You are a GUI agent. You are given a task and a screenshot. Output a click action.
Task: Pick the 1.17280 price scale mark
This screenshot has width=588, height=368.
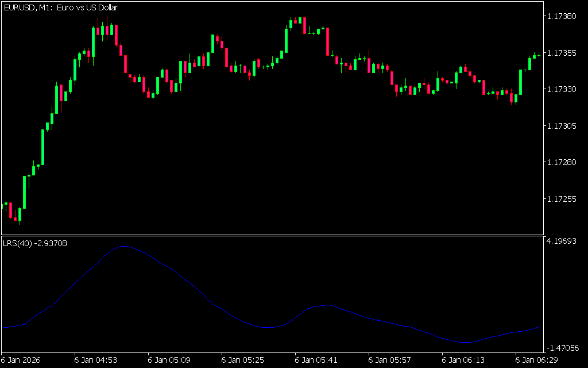tap(563, 162)
